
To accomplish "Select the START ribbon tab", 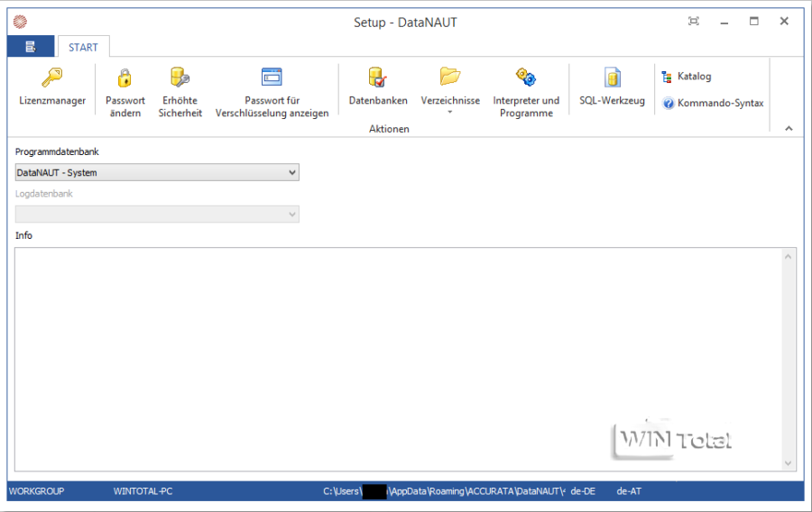I will [83, 47].
